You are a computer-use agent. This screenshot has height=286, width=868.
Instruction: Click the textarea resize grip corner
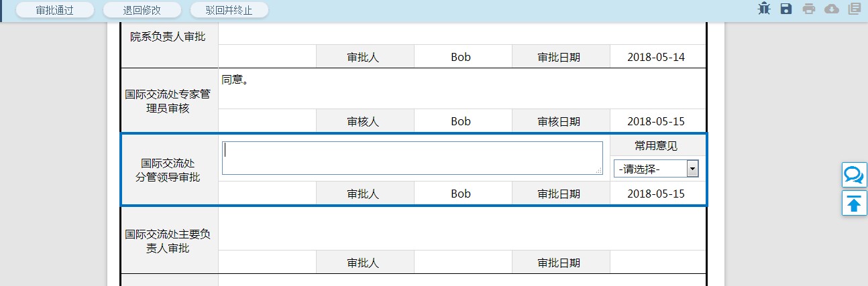pos(599,171)
